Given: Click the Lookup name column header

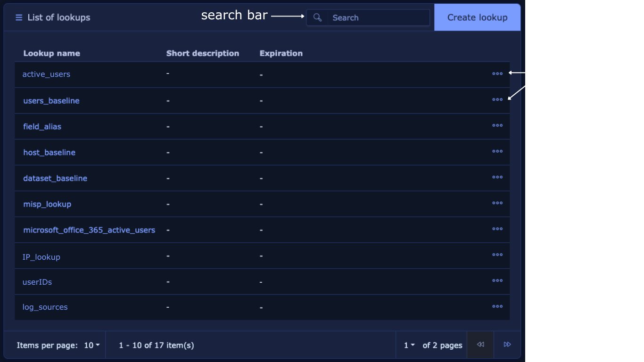Looking at the screenshot, I should click(52, 53).
